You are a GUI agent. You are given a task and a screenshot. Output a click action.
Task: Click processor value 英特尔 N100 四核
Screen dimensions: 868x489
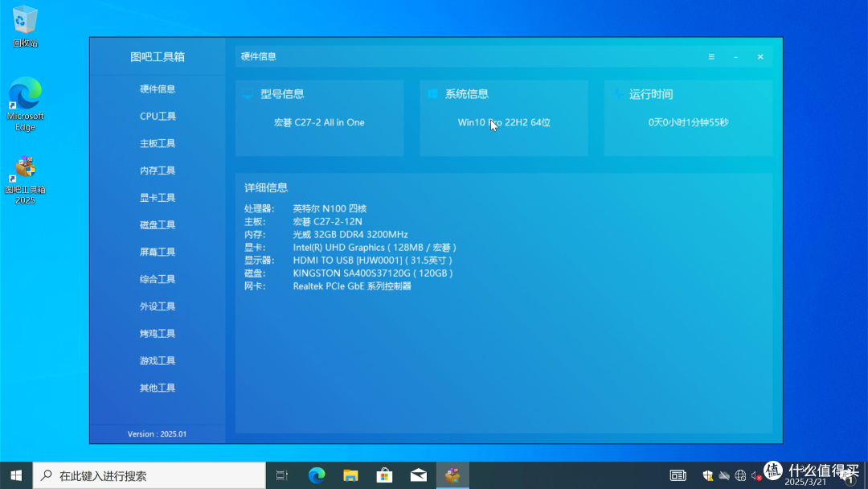pyautogui.click(x=330, y=209)
